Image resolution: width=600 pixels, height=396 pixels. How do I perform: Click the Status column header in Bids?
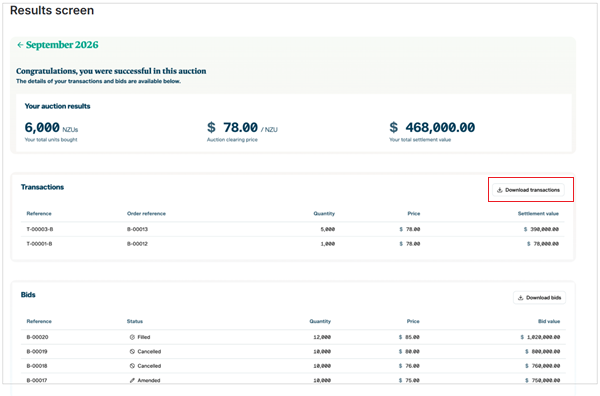pyautogui.click(x=135, y=322)
